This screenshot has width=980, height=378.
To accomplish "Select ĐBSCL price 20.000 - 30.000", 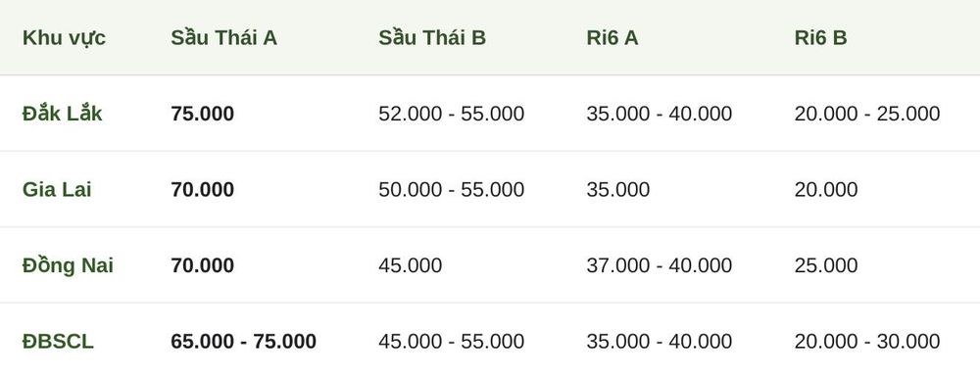I will coord(867,341).
